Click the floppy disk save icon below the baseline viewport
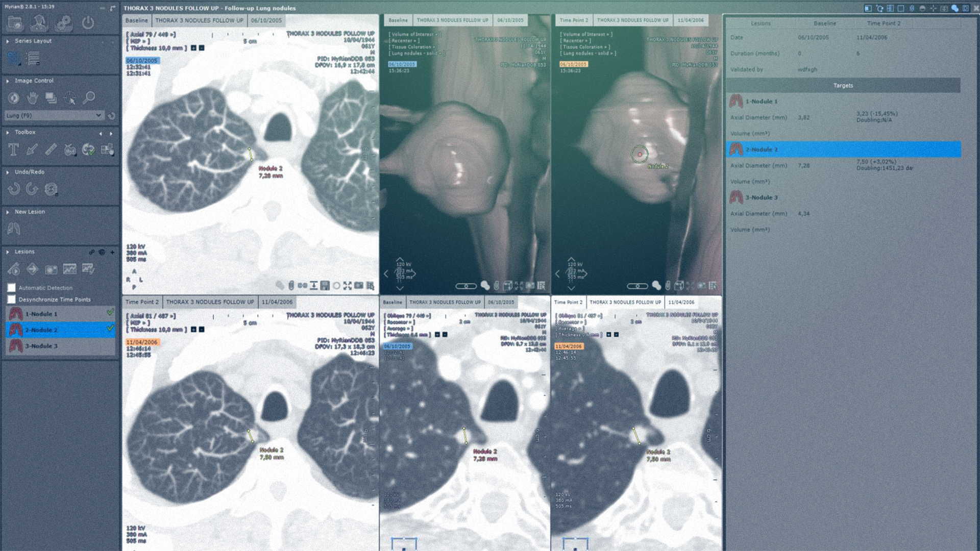The height and width of the screenshot is (551, 980). [325, 286]
